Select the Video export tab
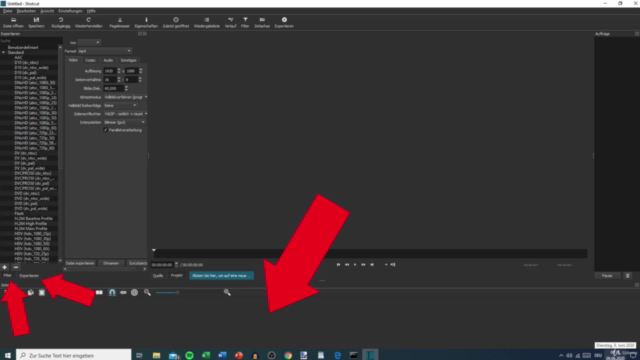This screenshot has width=640, height=360. click(73, 60)
